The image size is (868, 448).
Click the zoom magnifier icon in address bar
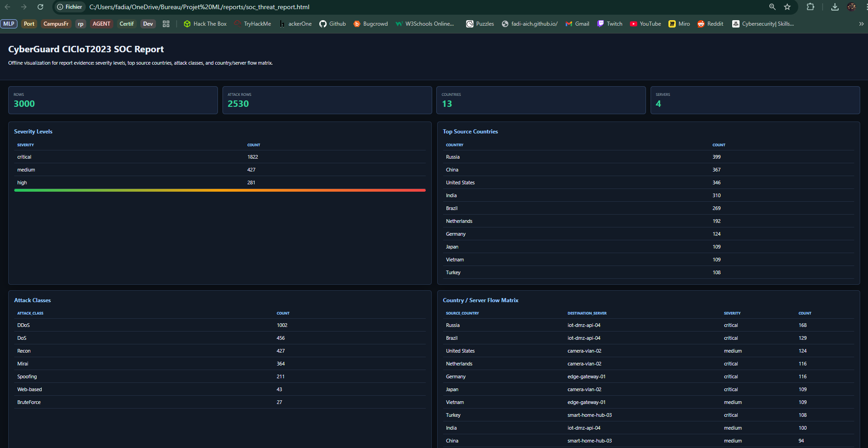click(x=773, y=7)
